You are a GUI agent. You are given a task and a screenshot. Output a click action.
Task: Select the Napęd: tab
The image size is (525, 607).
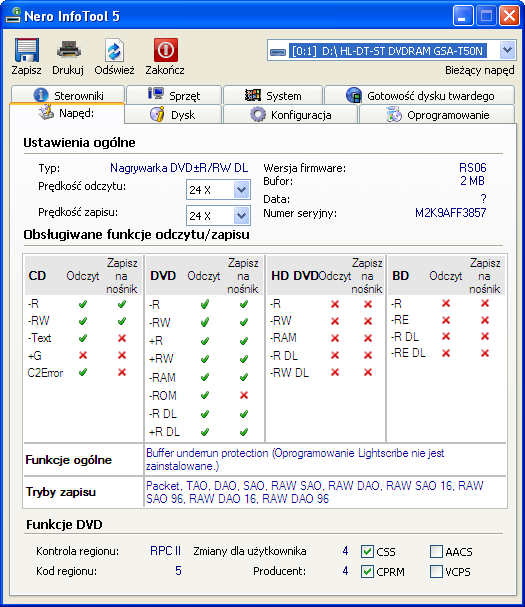tap(67, 113)
